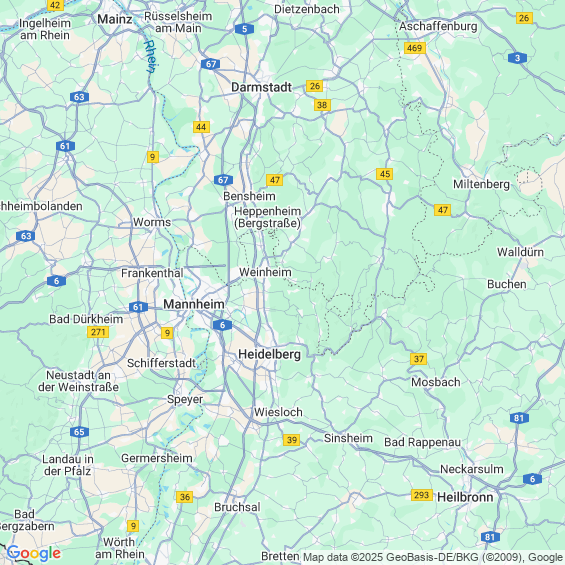
Task: Select the B271 shield near Bad Dürkheim
Action: pyautogui.click(x=98, y=332)
